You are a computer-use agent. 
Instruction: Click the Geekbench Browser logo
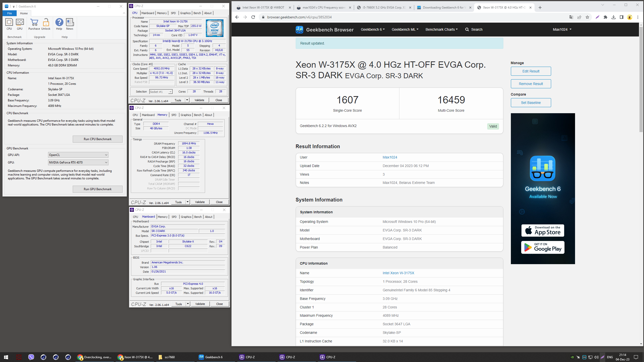tap(324, 29)
